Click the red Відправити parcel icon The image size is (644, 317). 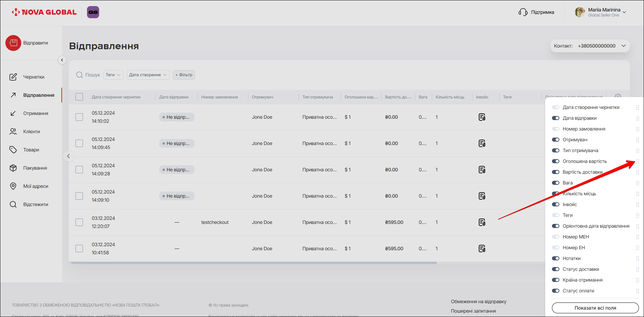pyautogui.click(x=13, y=43)
